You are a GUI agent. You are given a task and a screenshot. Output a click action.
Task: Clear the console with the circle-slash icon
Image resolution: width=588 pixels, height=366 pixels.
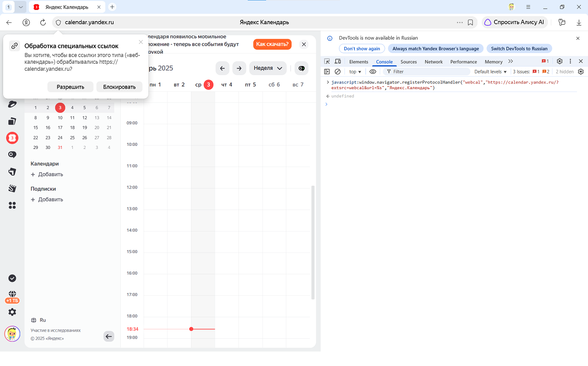click(x=338, y=72)
